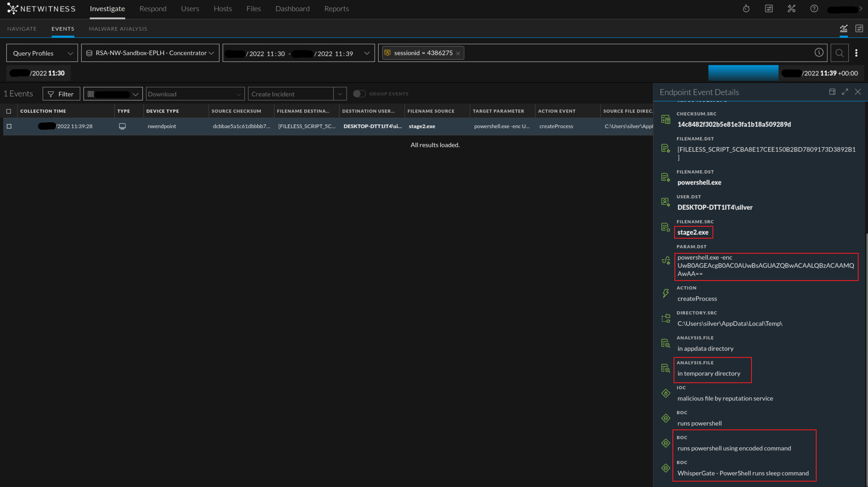Image resolution: width=868 pixels, height=487 pixels.
Task: Open the Query Profiles dropdown
Action: tap(42, 53)
